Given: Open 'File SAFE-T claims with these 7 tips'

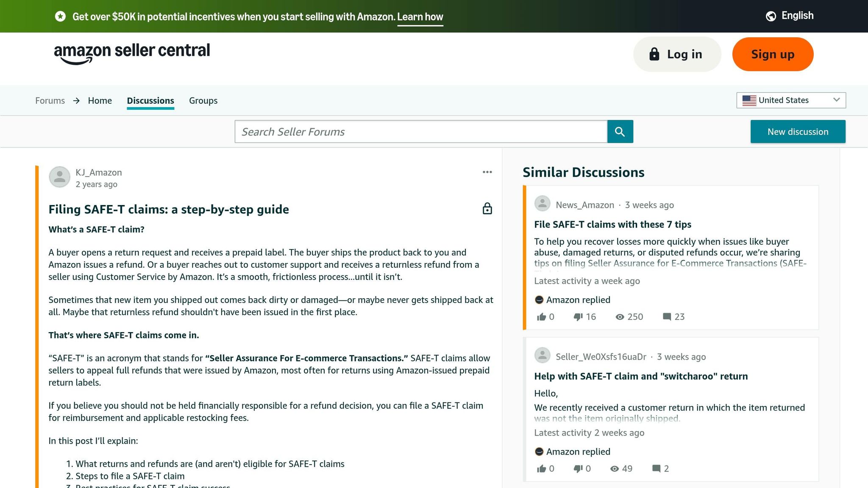Looking at the screenshot, I should 612,225.
